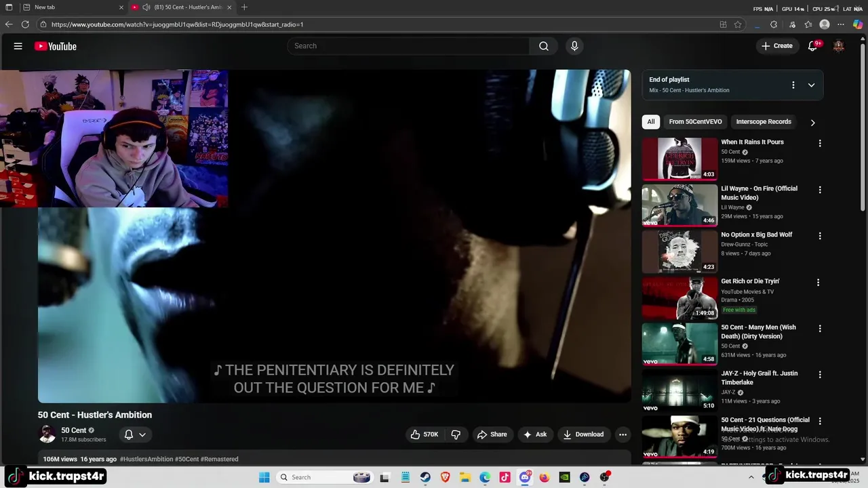Add this page to favorites star icon
868x488 pixels.
point(738,24)
